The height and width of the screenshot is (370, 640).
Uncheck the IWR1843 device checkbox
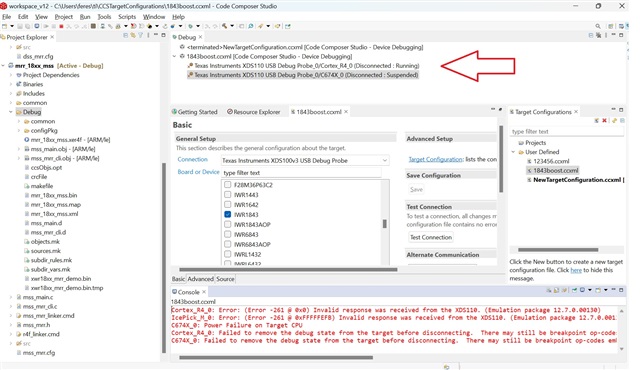[x=228, y=214]
